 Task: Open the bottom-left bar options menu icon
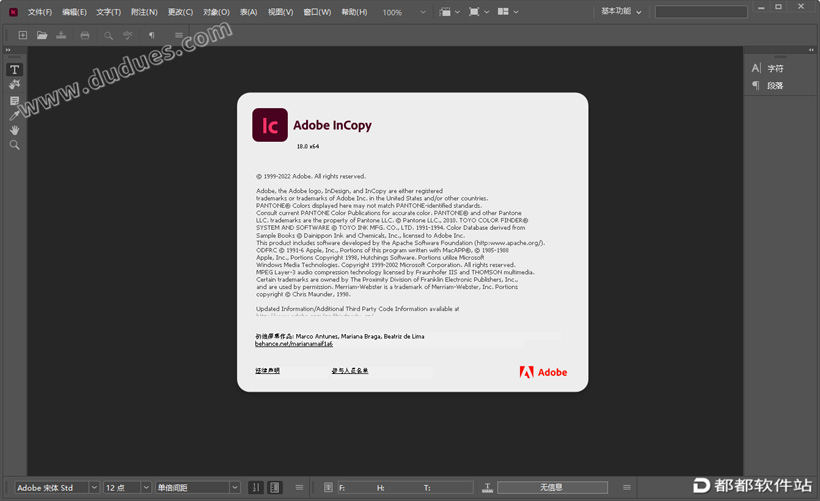point(299,487)
